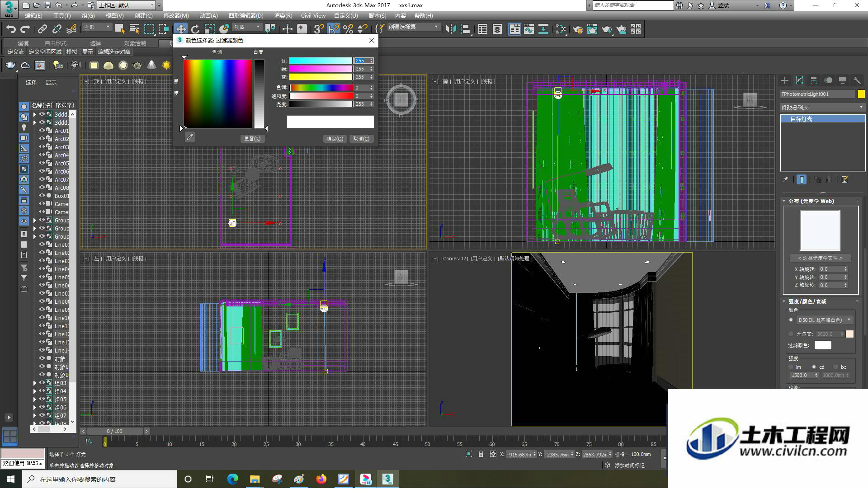868x489 pixels.
Task: Click the Align tool icon
Action: pos(465,29)
